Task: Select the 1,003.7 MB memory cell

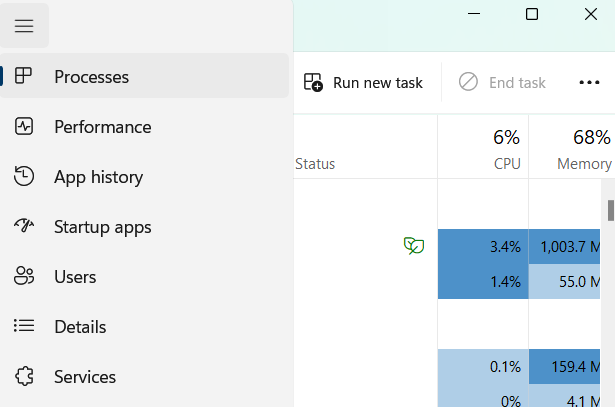Action: [x=570, y=246]
